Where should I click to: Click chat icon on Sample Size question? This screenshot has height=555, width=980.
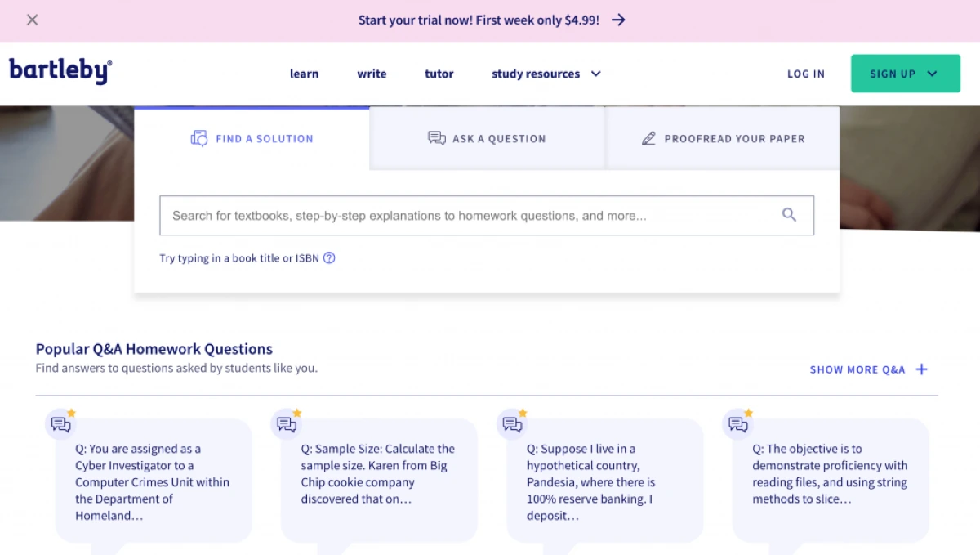(x=287, y=424)
